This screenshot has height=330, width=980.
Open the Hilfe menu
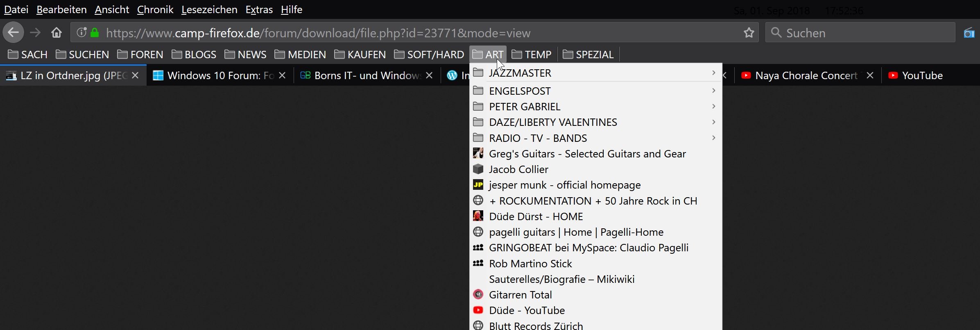(292, 9)
